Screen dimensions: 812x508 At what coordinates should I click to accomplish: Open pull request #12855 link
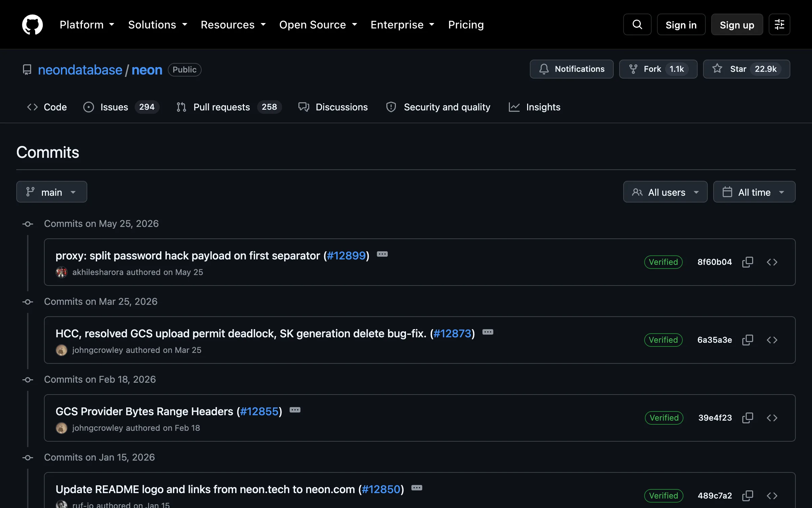[x=259, y=411]
